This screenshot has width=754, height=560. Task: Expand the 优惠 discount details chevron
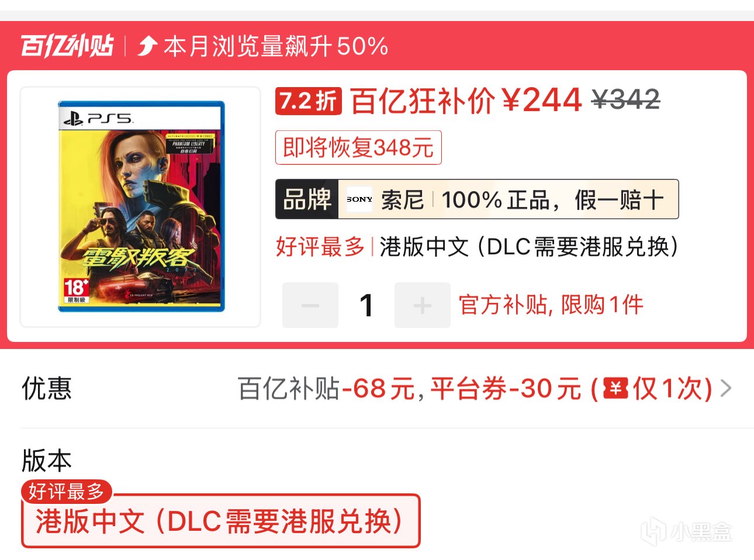point(725,388)
